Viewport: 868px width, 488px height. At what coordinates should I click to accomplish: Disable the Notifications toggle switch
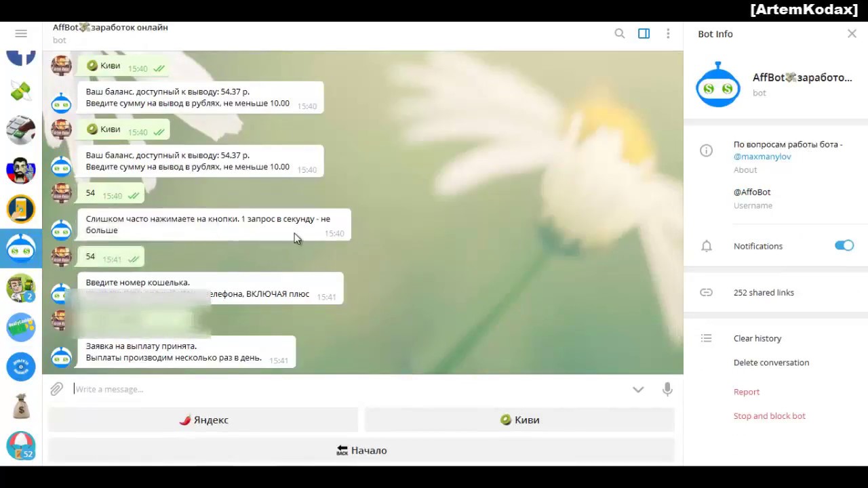(x=844, y=245)
